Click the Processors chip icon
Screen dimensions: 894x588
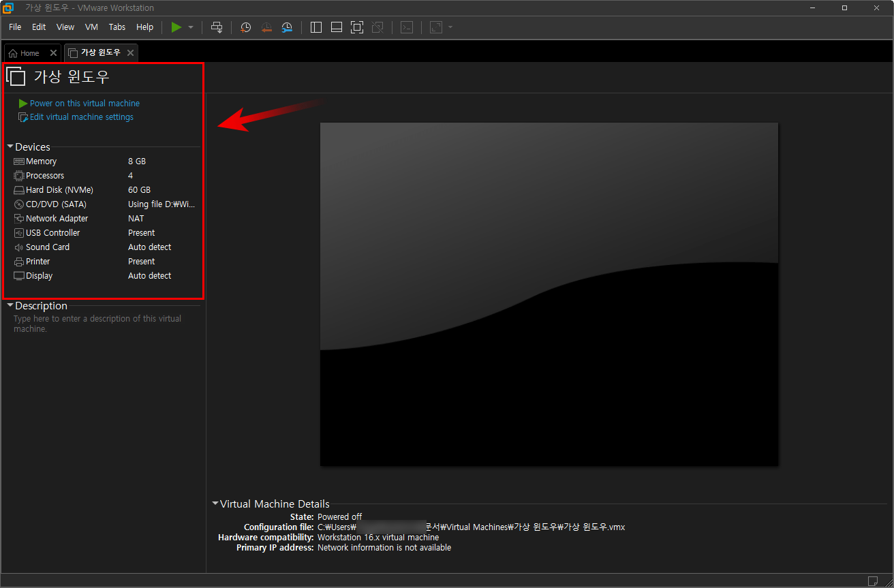tap(19, 176)
